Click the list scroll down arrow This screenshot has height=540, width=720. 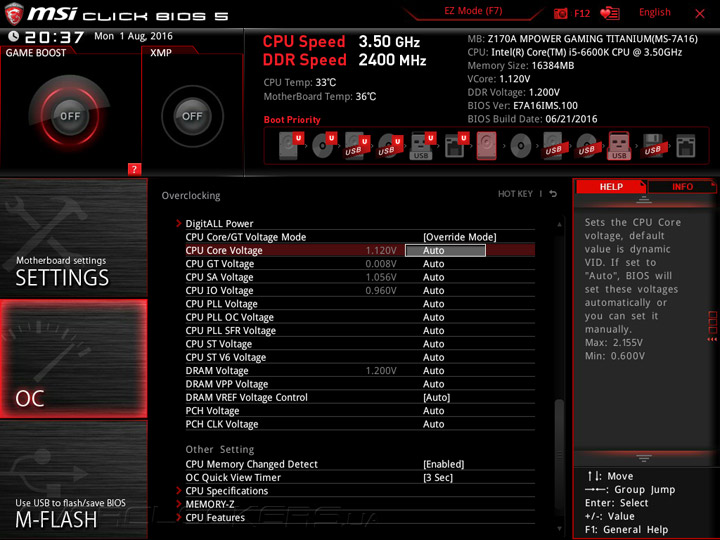559,529
